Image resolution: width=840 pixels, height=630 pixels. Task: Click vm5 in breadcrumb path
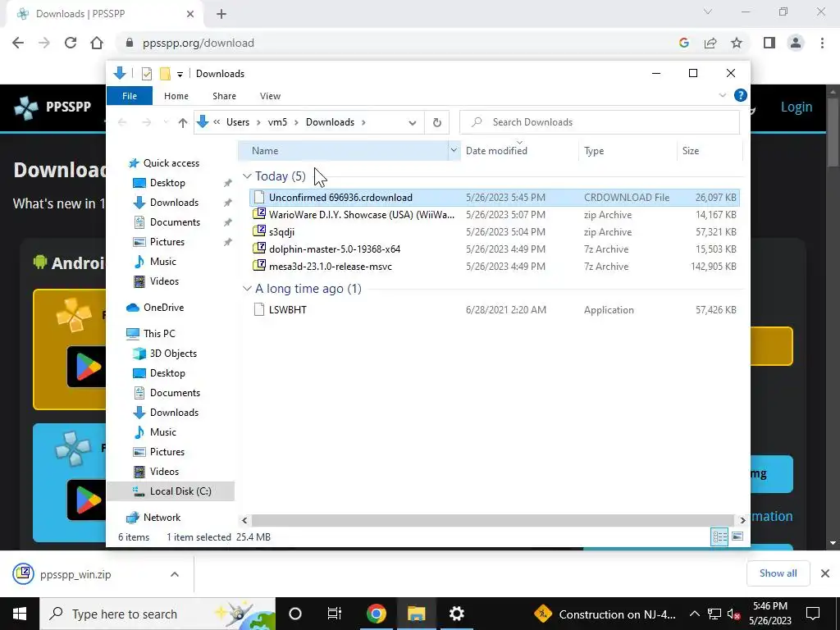(277, 122)
